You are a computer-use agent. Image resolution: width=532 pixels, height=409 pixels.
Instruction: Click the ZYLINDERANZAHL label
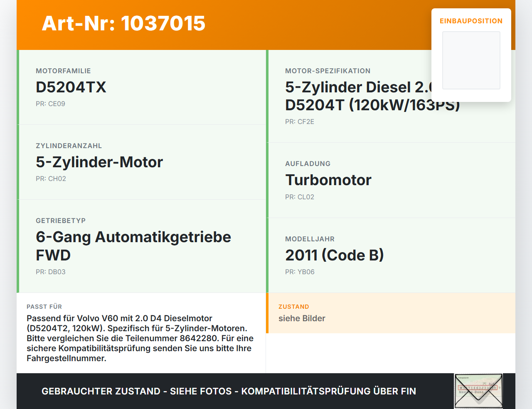tap(69, 146)
